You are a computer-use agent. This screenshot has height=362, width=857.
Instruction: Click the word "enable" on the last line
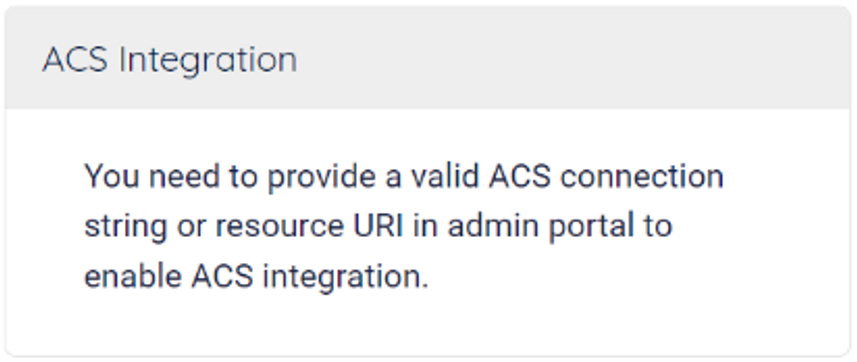pyautogui.click(x=133, y=277)
